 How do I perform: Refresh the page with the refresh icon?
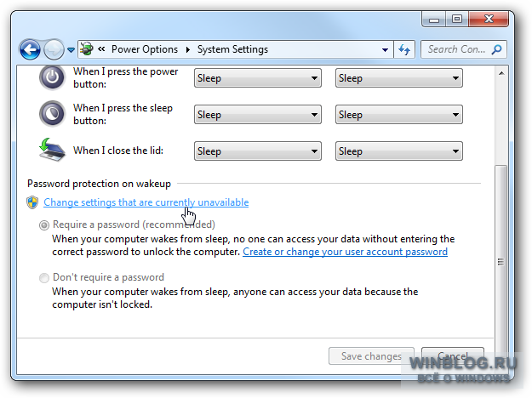[x=404, y=50]
